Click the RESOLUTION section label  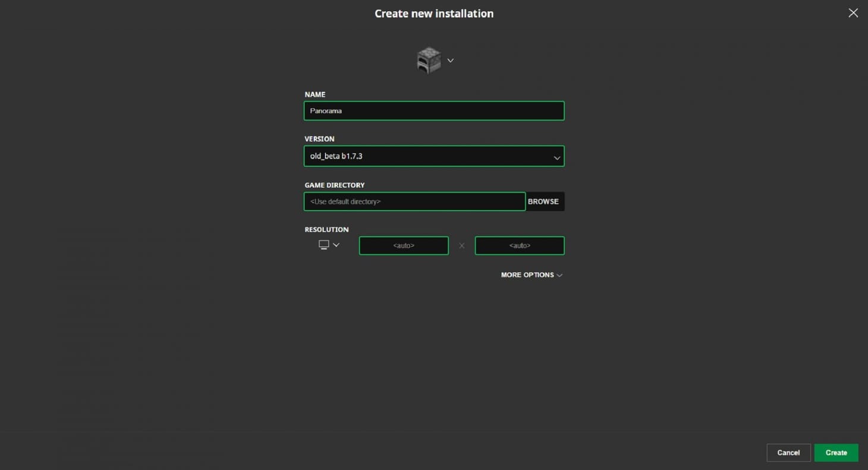click(326, 229)
